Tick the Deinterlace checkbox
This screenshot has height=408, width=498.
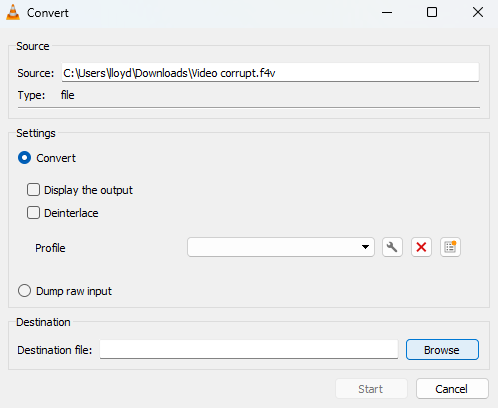pos(33,213)
